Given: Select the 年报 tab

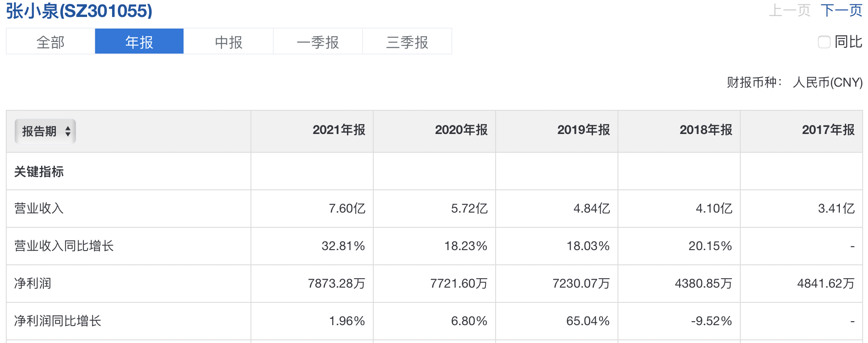Looking at the screenshot, I should (139, 42).
